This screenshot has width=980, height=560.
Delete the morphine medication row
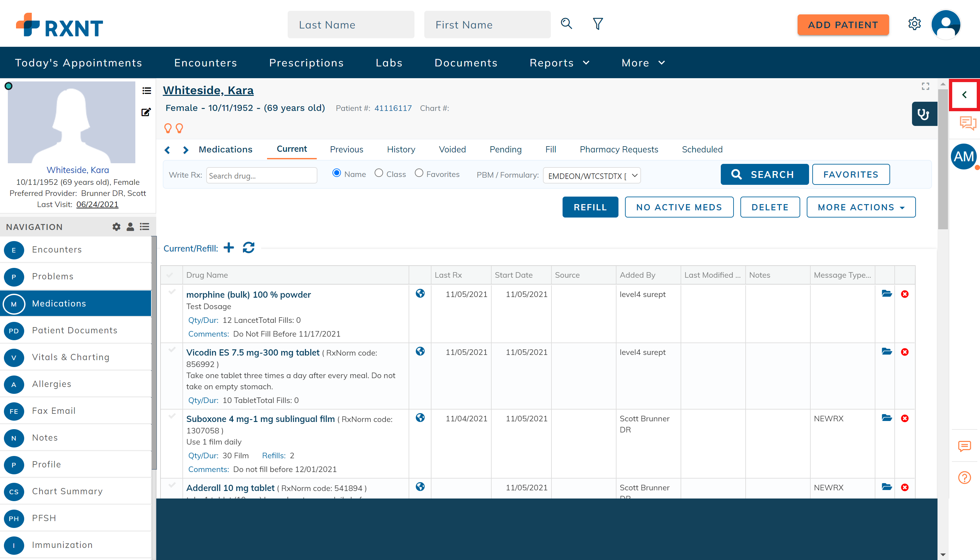(x=905, y=294)
